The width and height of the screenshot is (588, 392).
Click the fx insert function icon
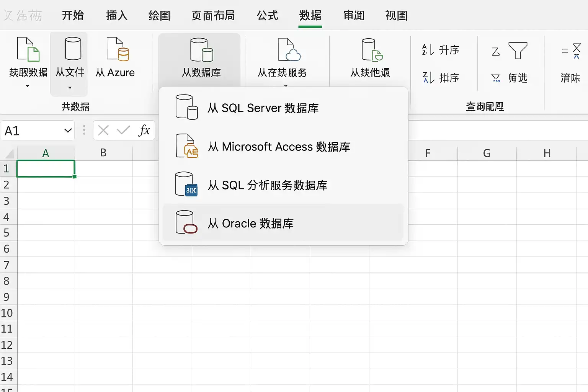pyautogui.click(x=144, y=131)
